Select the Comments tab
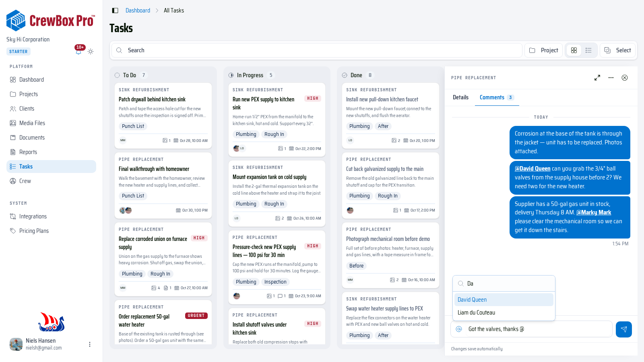 click(x=497, y=97)
